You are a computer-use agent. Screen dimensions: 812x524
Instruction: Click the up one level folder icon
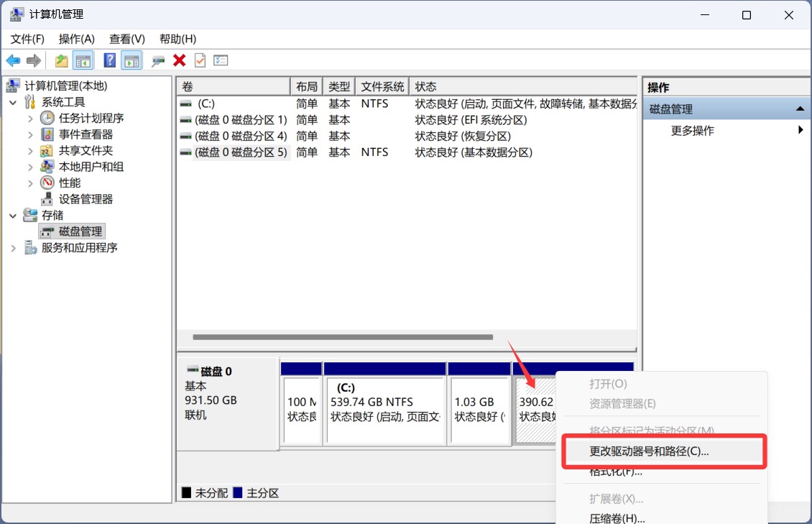coord(62,61)
